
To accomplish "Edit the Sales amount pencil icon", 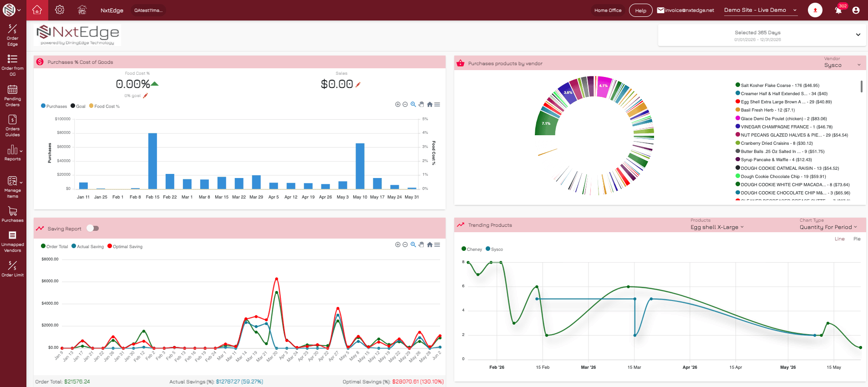I will click(x=358, y=84).
